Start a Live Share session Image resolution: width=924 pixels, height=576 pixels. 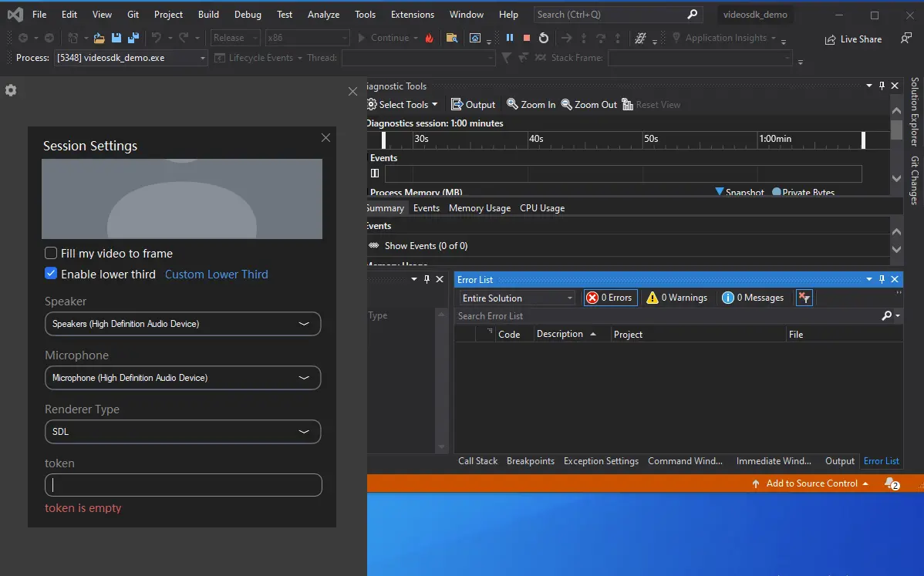852,39
